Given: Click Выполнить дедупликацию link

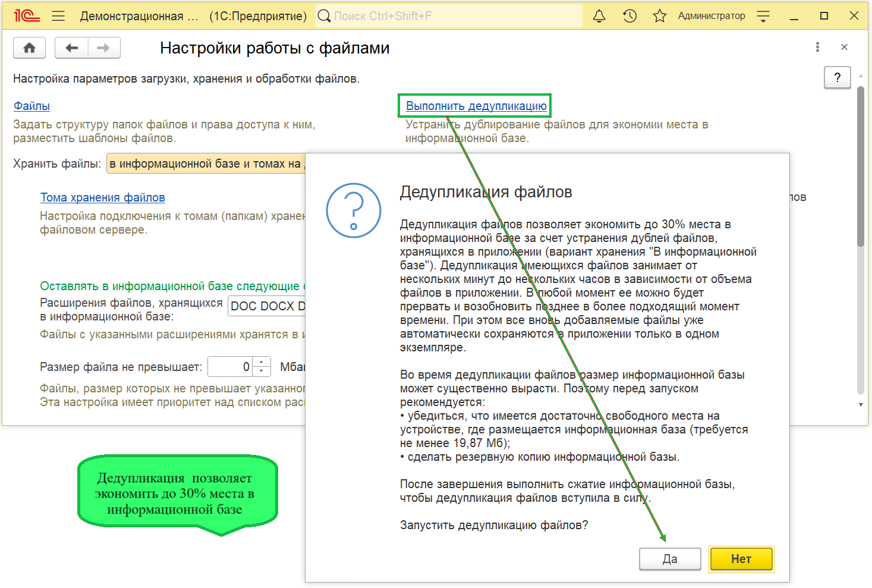Looking at the screenshot, I should 476,106.
